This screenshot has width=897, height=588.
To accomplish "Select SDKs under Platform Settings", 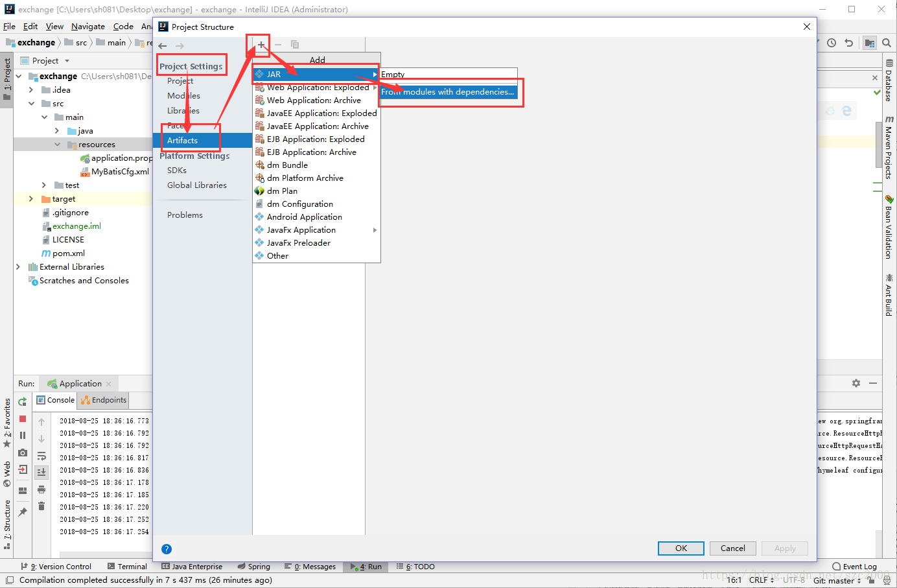I will pyautogui.click(x=177, y=171).
